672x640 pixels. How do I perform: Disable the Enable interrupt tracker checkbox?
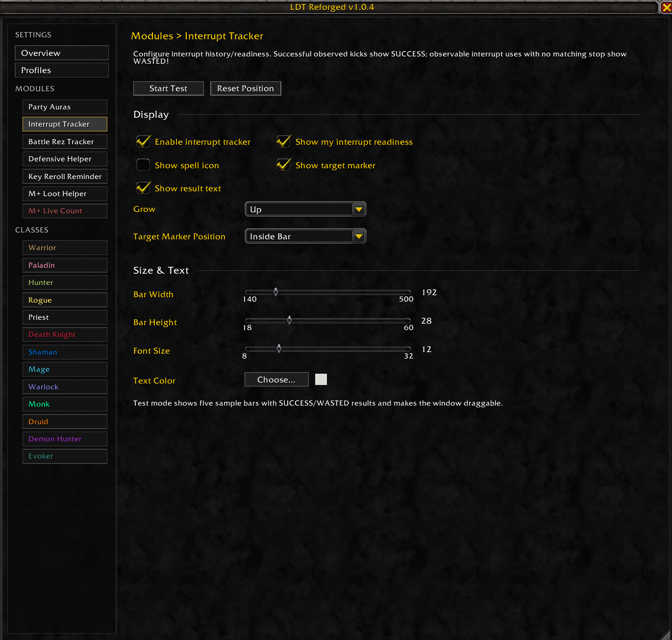(143, 142)
